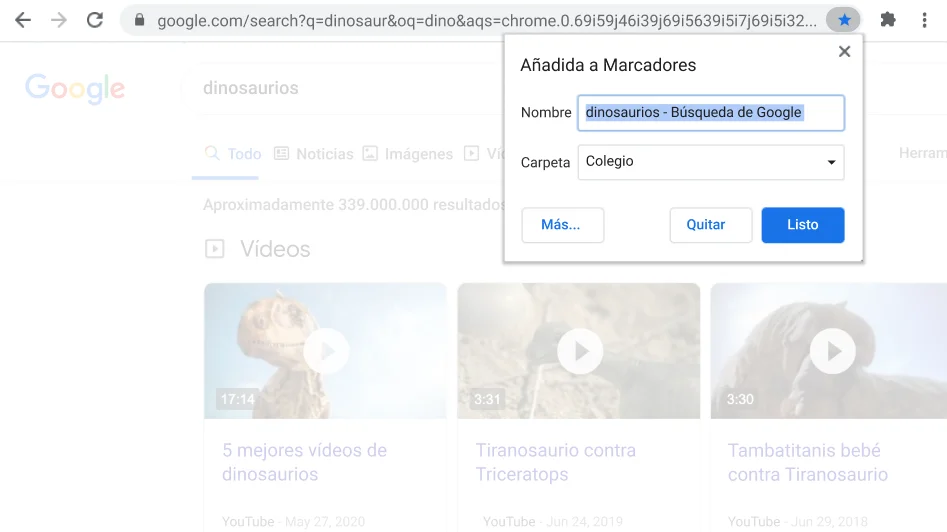947x532 pixels.
Task: Open the extensions puzzle piece icon
Action: click(x=887, y=20)
